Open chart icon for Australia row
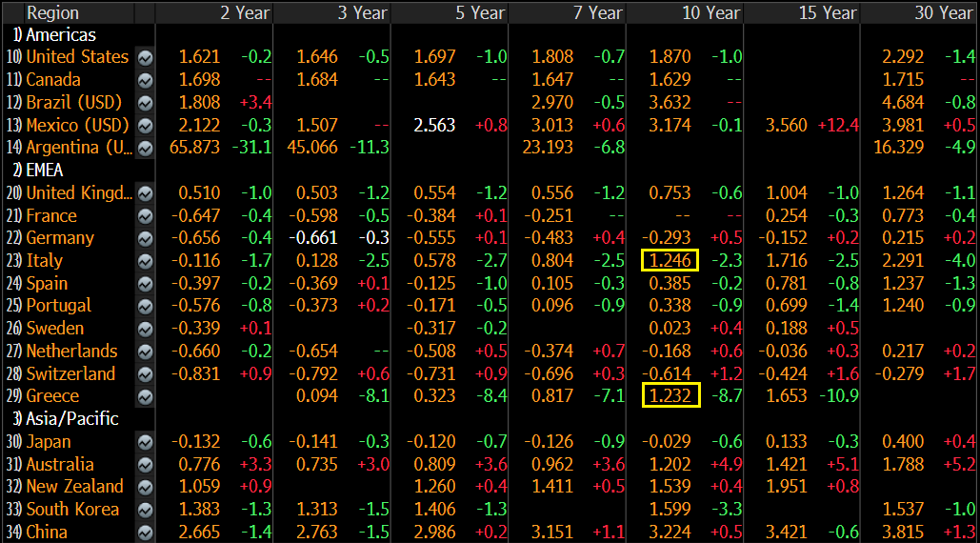The image size is (980, 543). click(x=145, y=465)
